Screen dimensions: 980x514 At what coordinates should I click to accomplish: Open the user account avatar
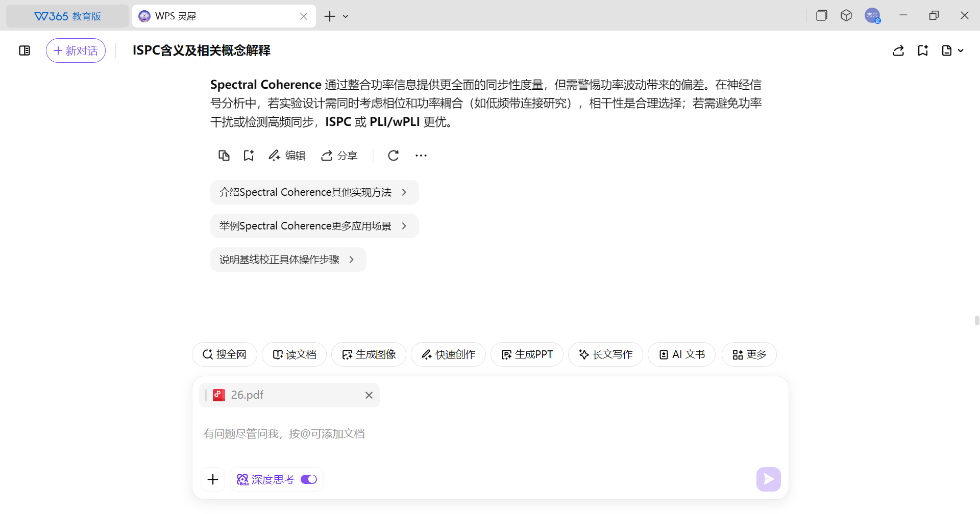pos(872,15)
